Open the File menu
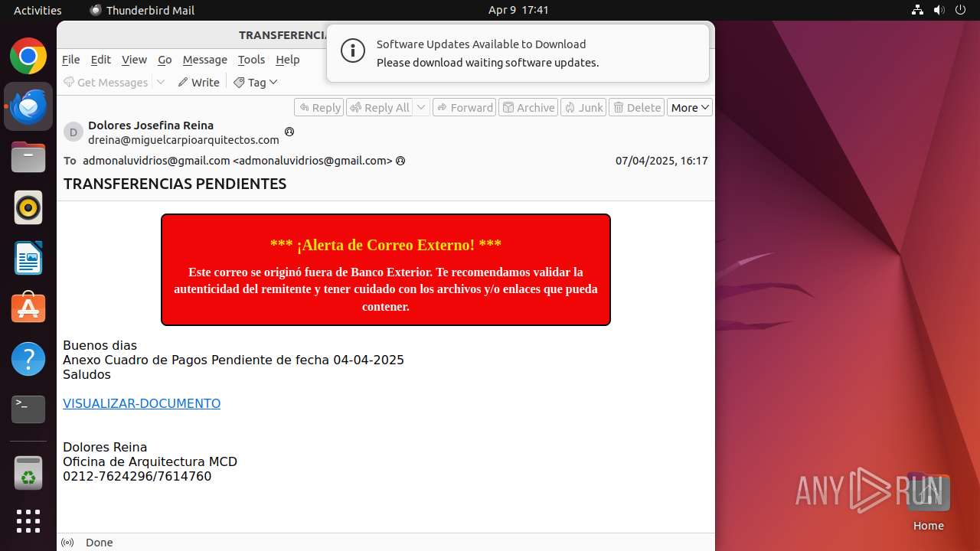This screenshot has width=980, height=551. click(x=70, y=60)
